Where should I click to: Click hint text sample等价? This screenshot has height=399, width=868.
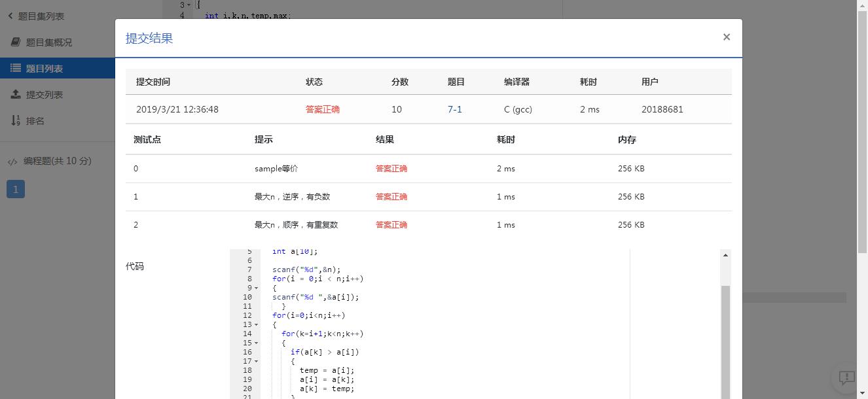coord(276,168)
